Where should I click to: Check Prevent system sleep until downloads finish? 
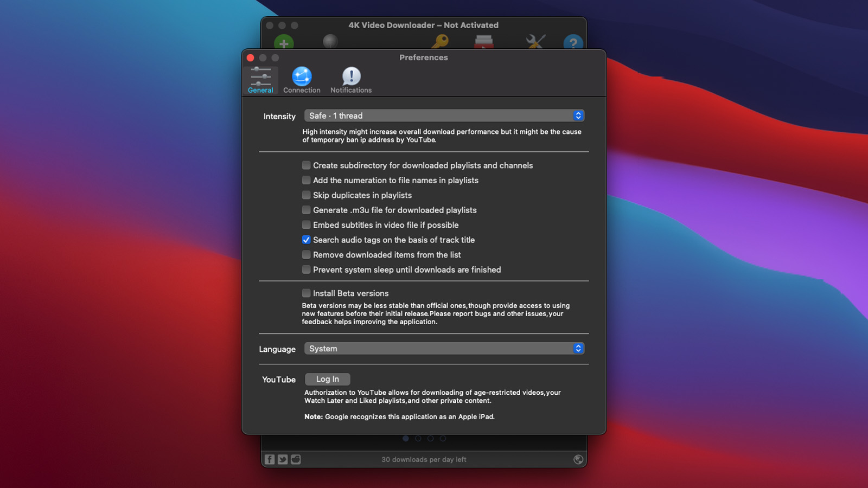pyautogui.click(x=307, y=269)
